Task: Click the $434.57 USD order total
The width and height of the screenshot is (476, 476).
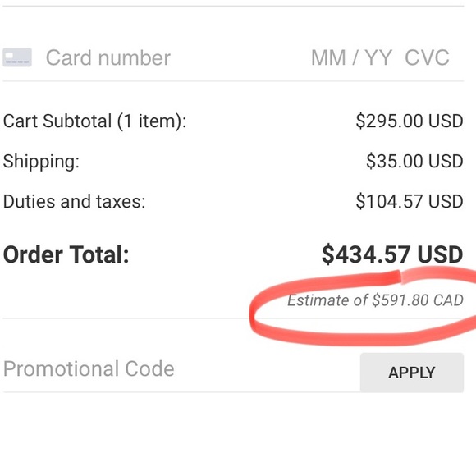Action: 392,254
